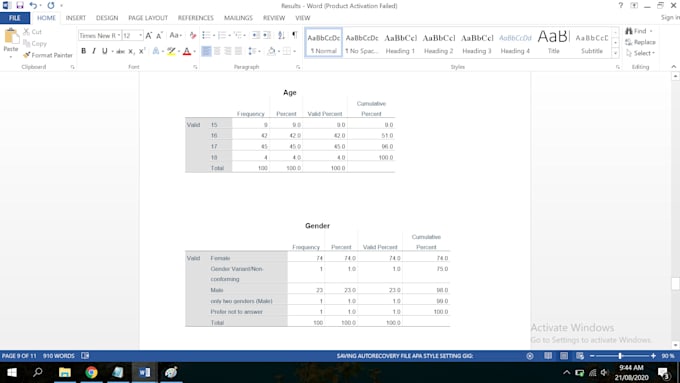Apply superscript formatting
Screen dimensions: 680x383
click(x=142, y=51)
